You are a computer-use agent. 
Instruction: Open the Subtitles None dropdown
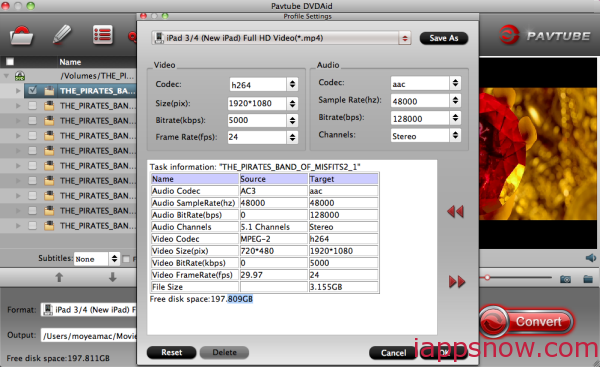pos(97,259)
